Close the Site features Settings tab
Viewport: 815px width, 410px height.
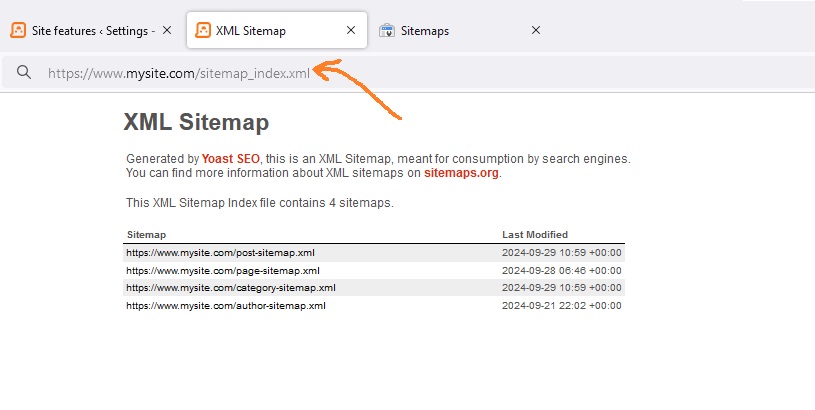coord(167,30)
